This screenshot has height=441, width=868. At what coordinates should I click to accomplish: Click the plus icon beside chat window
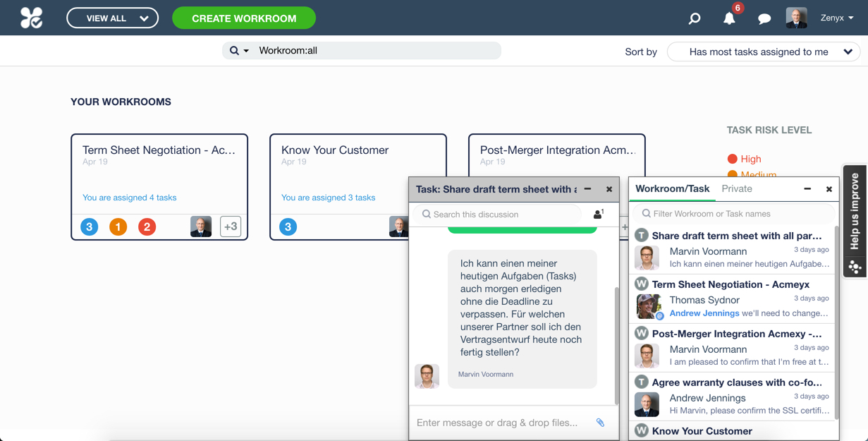(625, 227)
